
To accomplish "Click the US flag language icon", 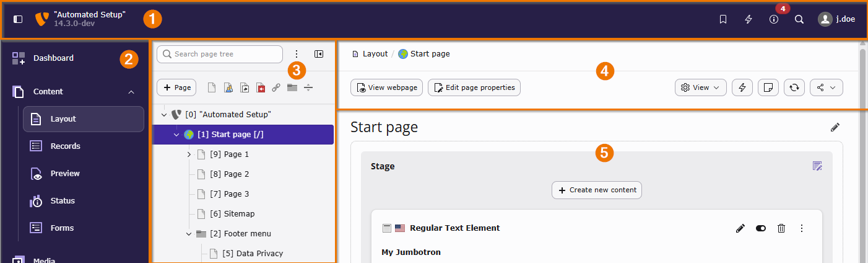I will [x=400, y=228].
